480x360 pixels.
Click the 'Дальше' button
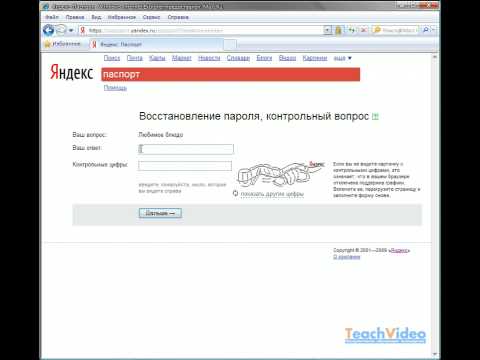pos(160,213)
